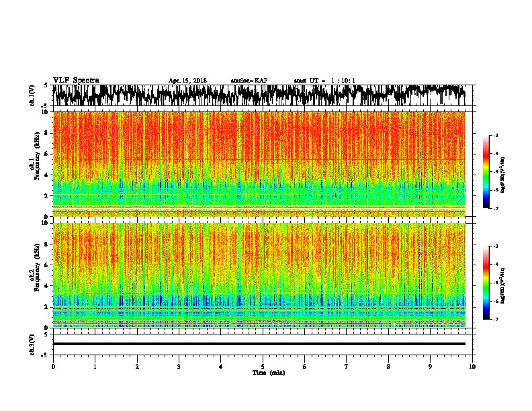Click the log(PSD) label of the ch.2 color bar
The image size is (532, 411).
coord(503,285)
